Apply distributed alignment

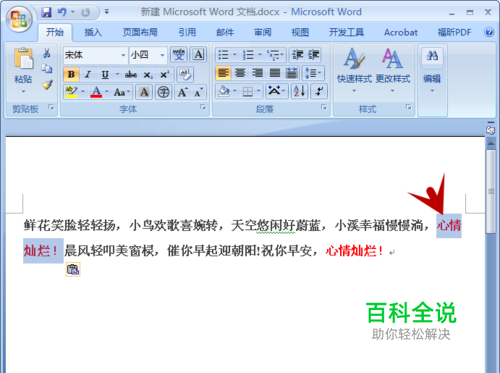[292, 73]
